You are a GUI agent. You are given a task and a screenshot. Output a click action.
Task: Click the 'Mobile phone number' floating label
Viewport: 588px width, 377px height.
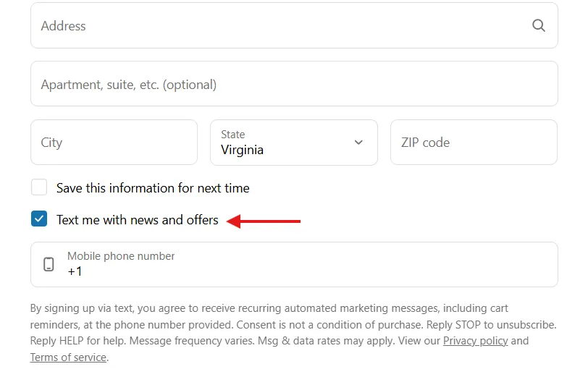[x=121, y=256]
